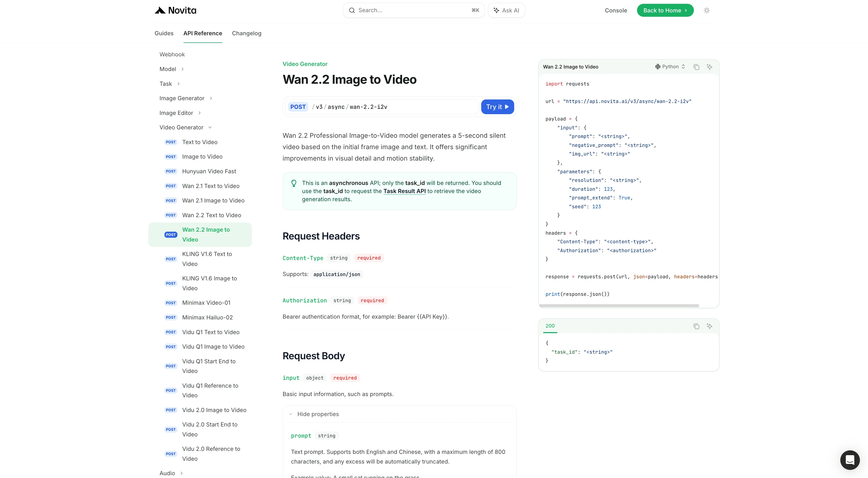
Task: Click the code sample horizontal scrollbar
Action: point(619,306)
